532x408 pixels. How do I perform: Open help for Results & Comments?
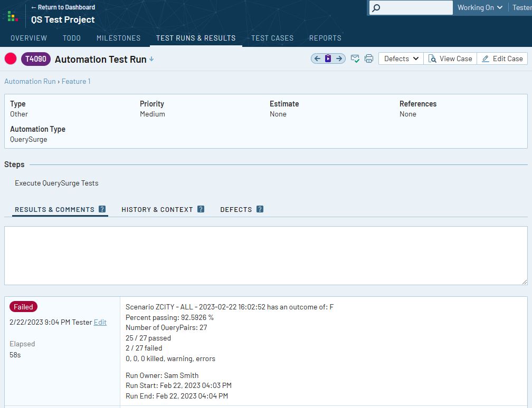click(x=102, y=209)
